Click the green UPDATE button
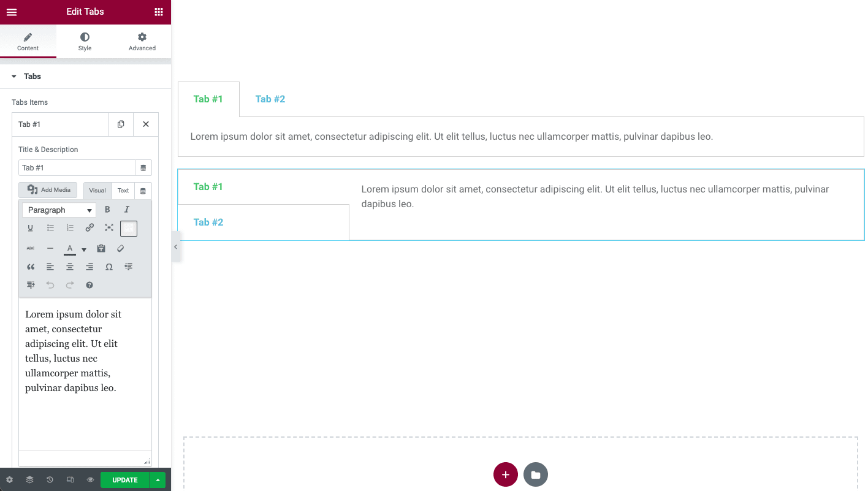 (x=124, y=479)
